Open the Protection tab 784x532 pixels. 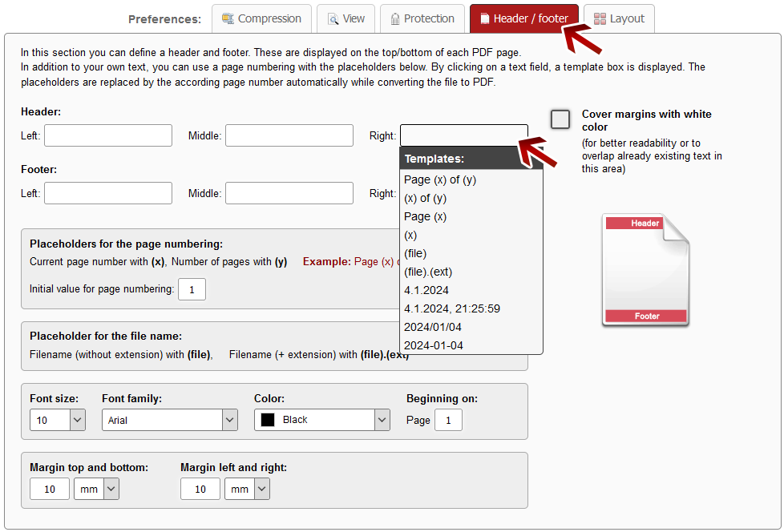(422, 18)
